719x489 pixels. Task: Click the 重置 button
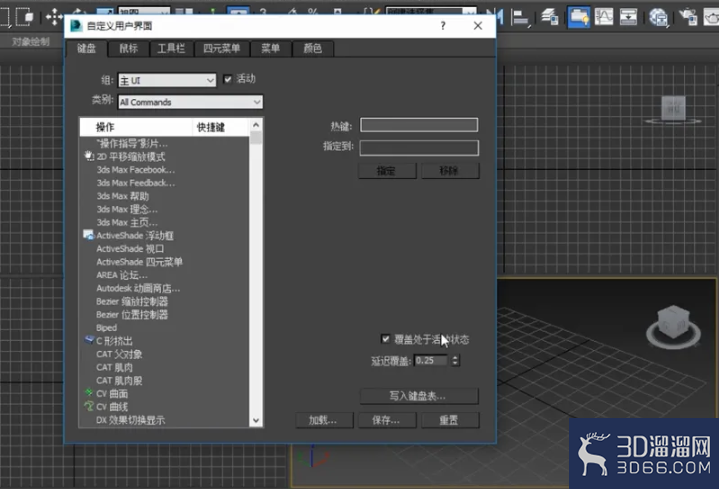point(449,420)
